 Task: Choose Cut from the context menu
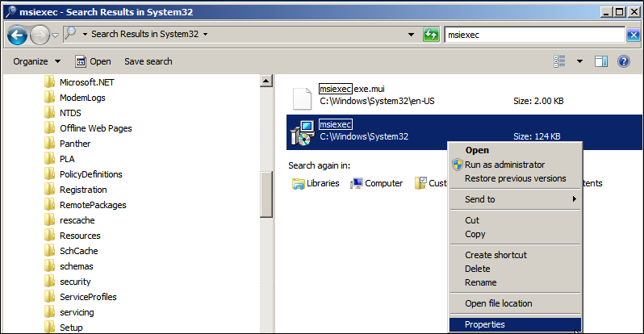click(515, 220)
